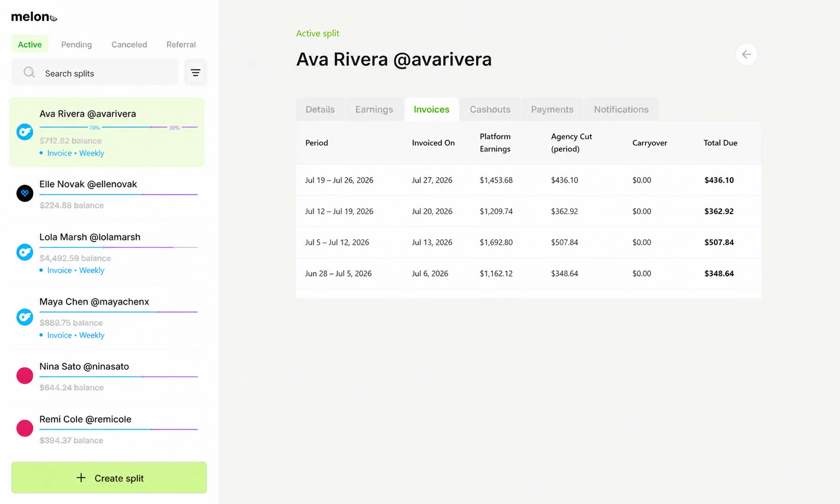Click total due $362.92
Screen dimensions: 840x504
click(x=719, y=211)
